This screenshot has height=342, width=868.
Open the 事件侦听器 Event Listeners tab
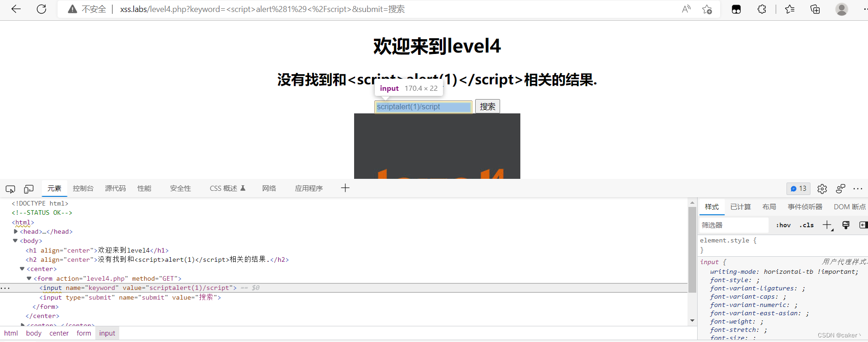[x=805, y=207]
